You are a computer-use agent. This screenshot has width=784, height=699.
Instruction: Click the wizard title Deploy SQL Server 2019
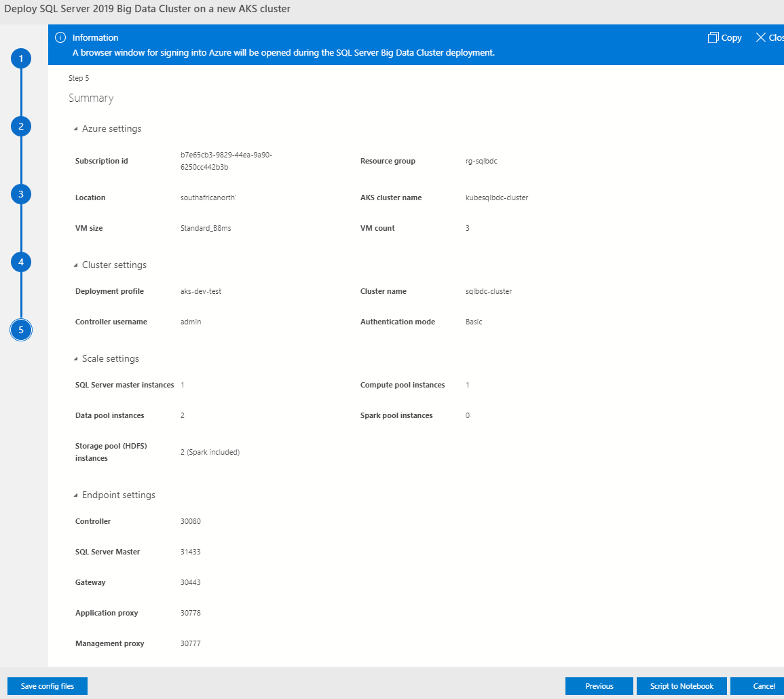click(147, 9)
